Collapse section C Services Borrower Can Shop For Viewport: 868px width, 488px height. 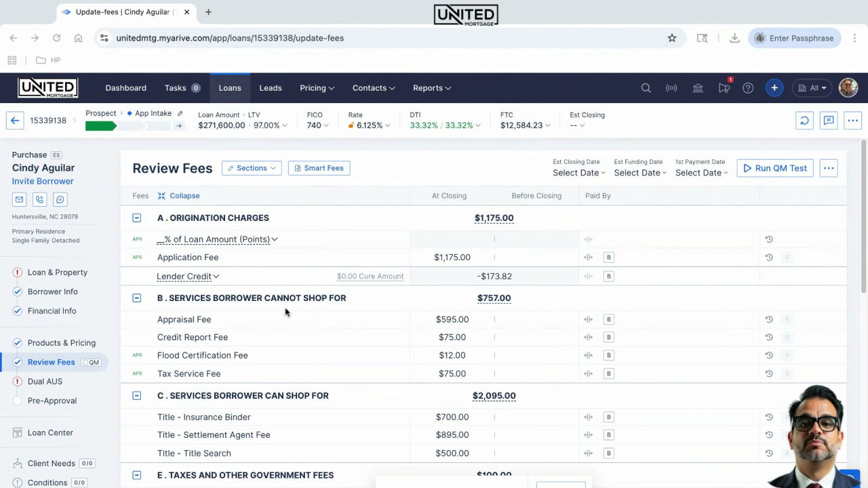click(x=137, y=395)
